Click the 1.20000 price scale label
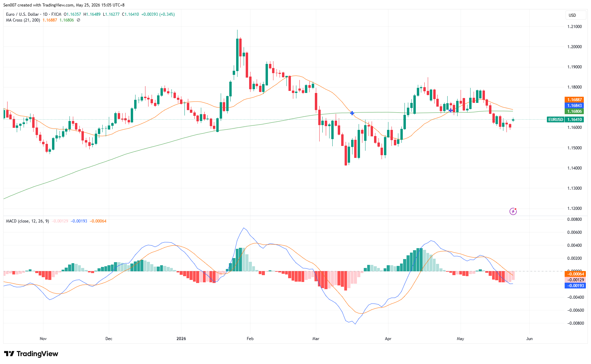 coord(575,47)
